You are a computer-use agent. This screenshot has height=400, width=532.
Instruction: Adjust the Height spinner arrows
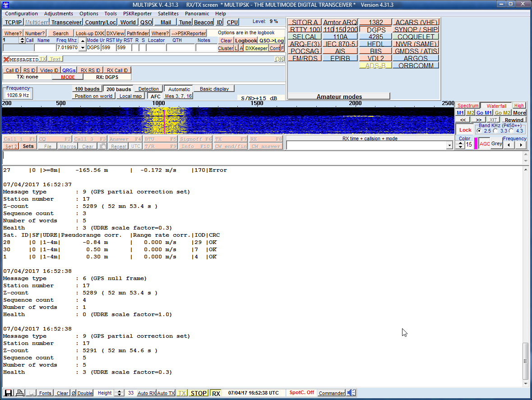point(119,393)
